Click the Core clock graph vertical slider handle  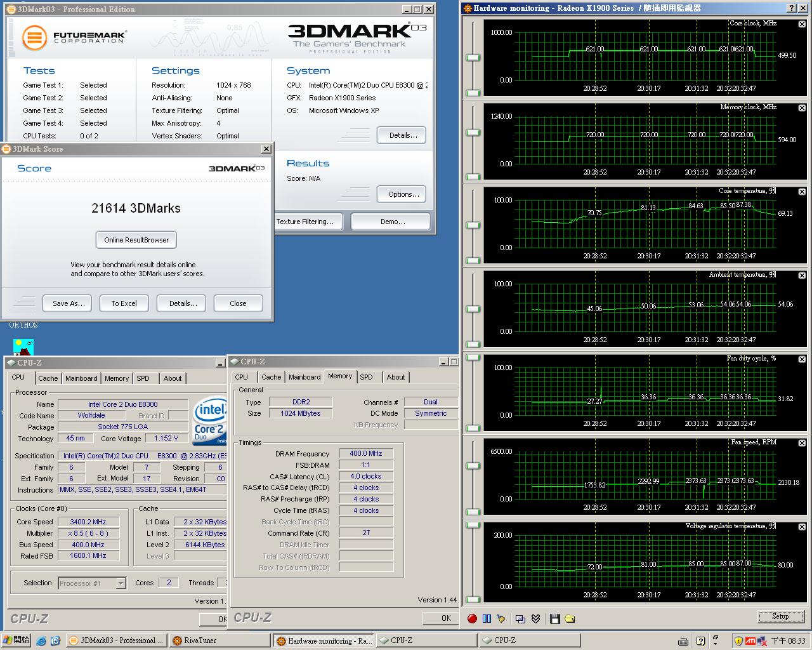pyautogui.click(x=473, y=58)
